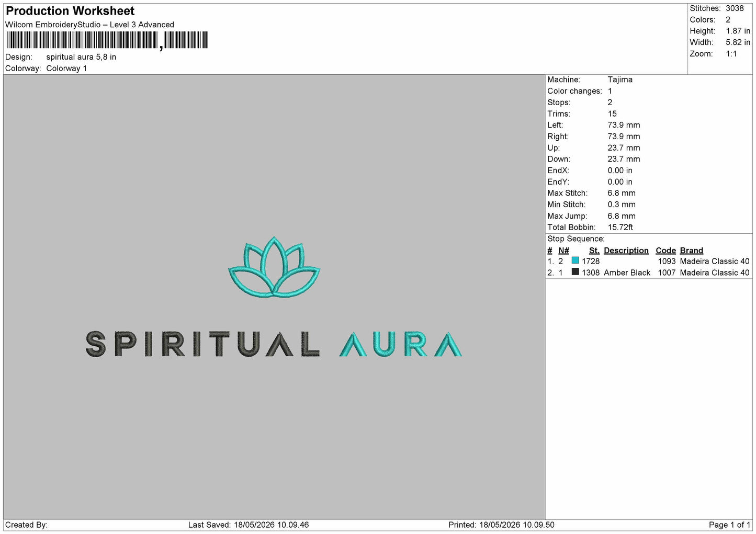Click the EndY value 0.00 in
Screen dimensions: 756x534
620,181
